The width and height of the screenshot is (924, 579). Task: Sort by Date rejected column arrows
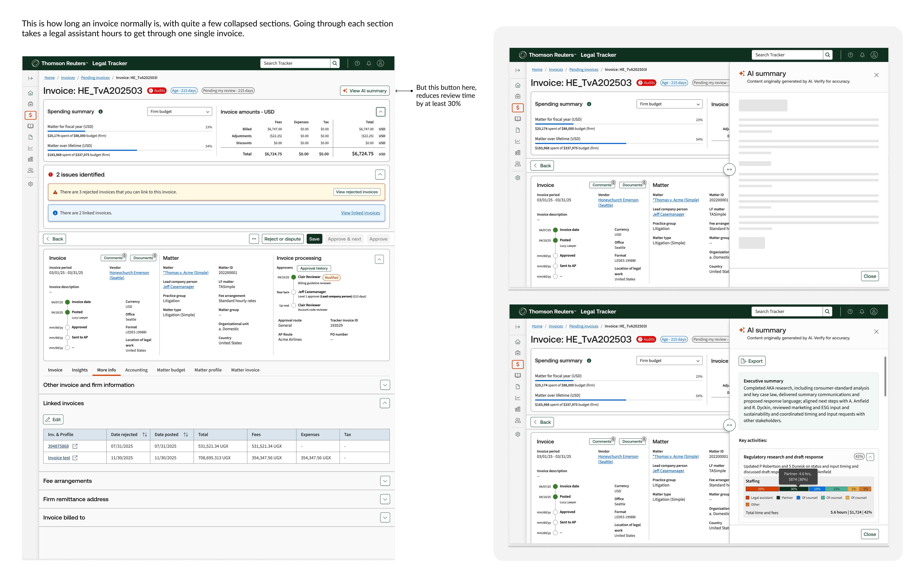point(145,435)
